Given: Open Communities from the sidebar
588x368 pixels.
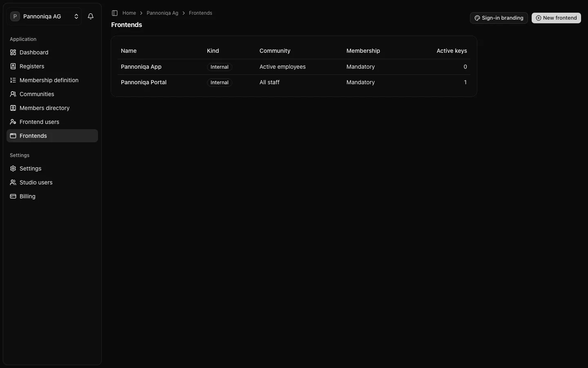Looking at the screenshot, I should pos(52,94).
